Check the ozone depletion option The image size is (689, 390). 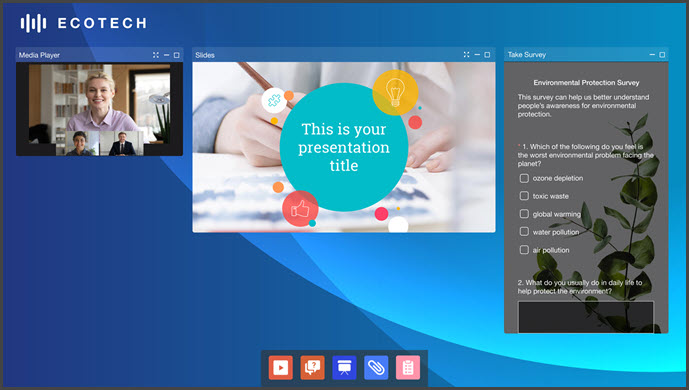click(x=524, y=178)
